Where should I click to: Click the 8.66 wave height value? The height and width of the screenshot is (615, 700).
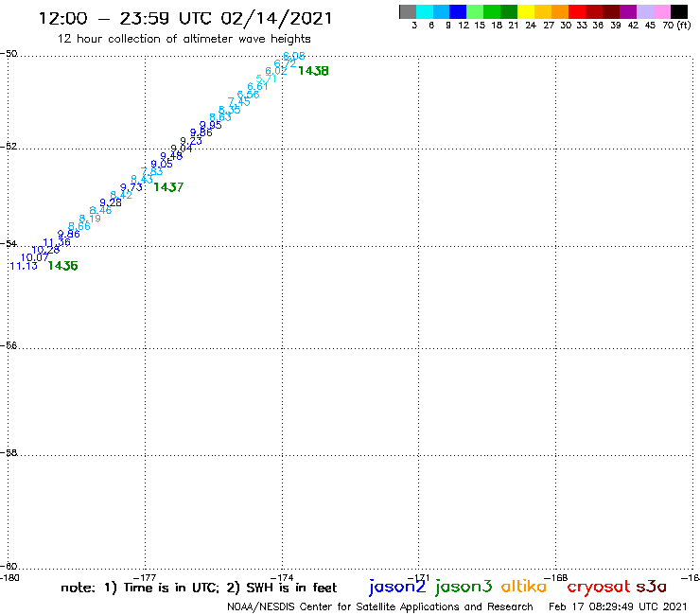tap(79, 226)
